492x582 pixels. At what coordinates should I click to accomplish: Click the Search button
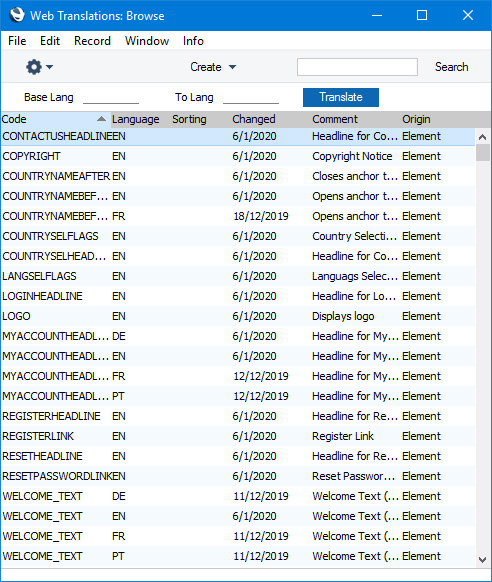(x=452, y=67)
